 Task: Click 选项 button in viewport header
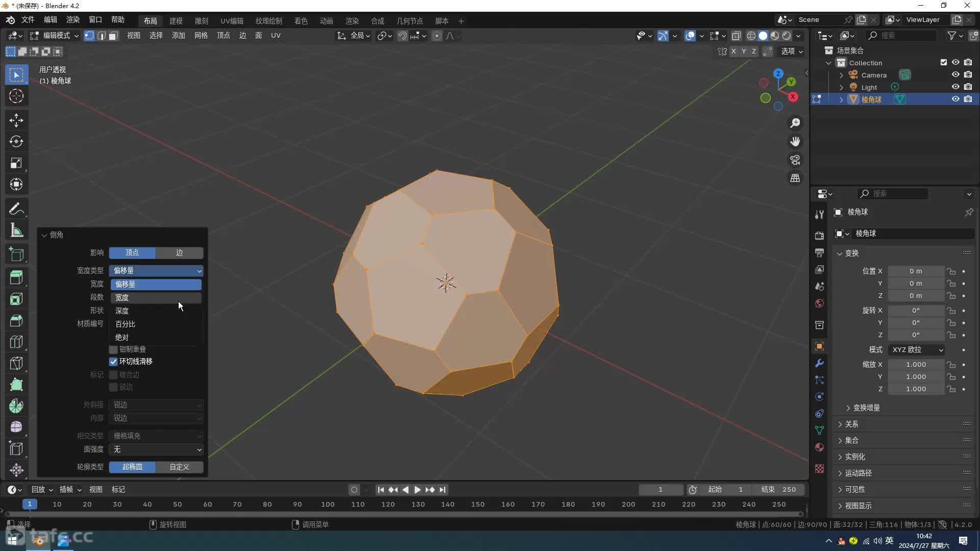pos(792,52)
